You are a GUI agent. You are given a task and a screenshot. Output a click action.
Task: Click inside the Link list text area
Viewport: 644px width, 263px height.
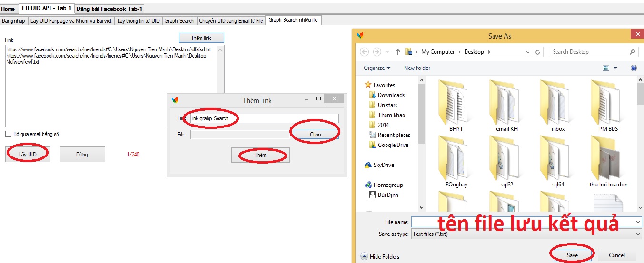tap(114, 86)
